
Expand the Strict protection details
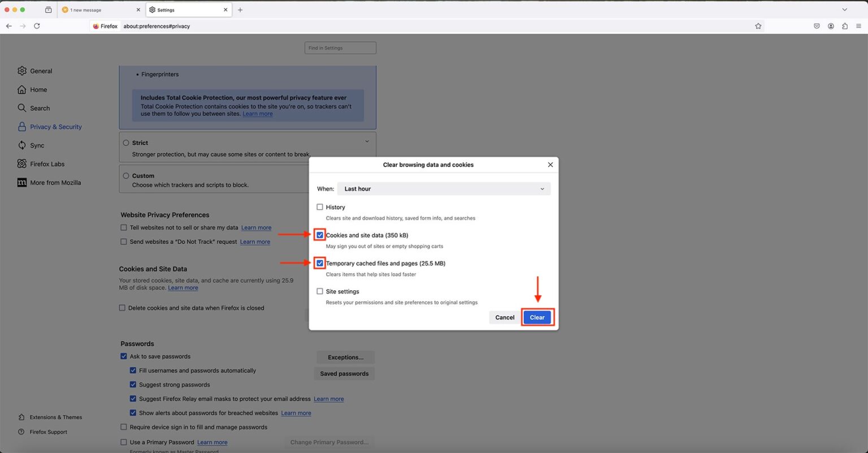(x=366, y=141)
